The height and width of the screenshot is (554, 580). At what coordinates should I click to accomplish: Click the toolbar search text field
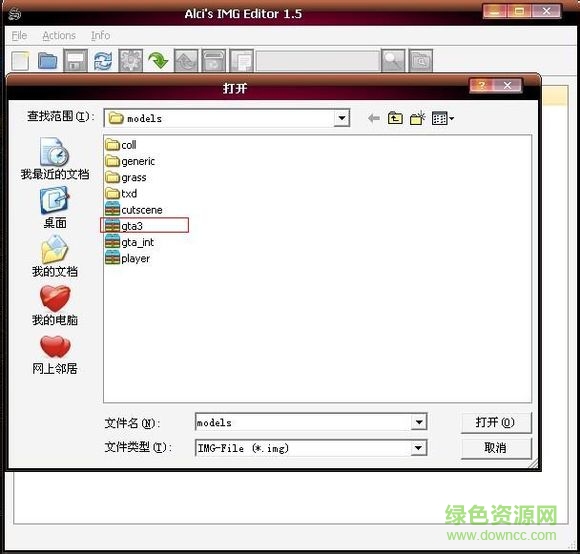point(318,61)
